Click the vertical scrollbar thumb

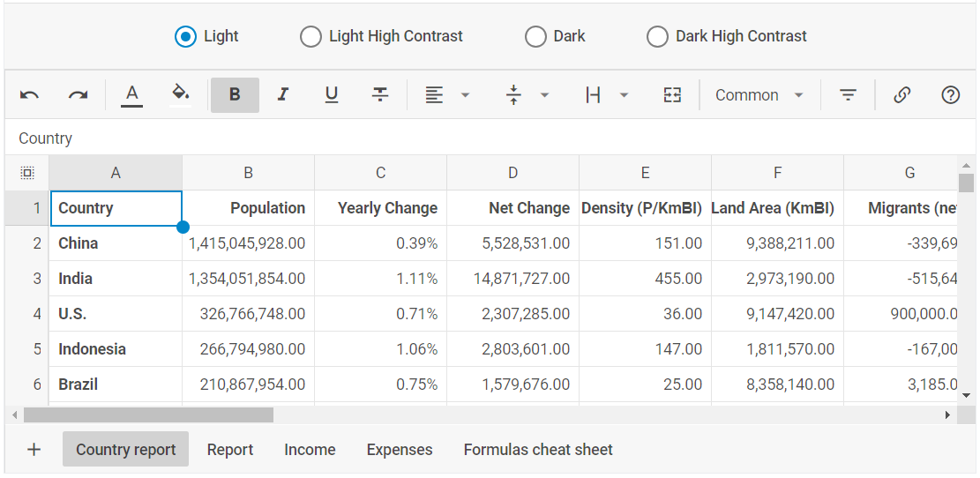(966, 183)
